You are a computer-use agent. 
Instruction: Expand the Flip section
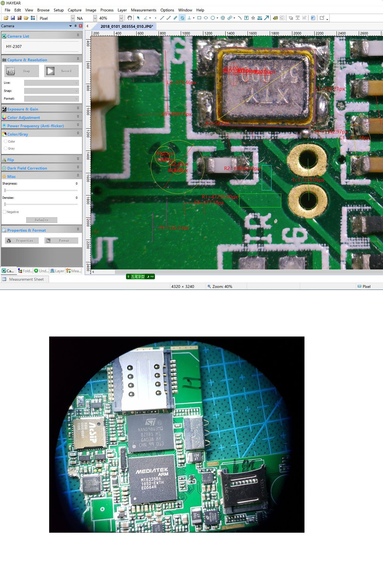pos(41,160)
